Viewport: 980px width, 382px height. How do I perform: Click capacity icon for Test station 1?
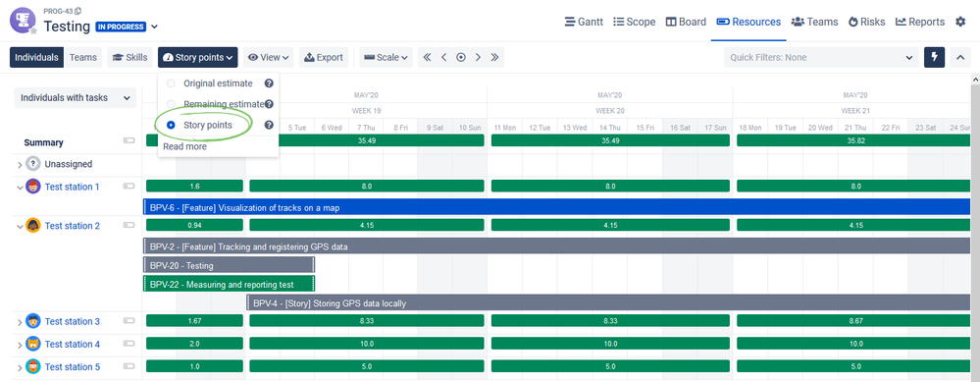point(129,187)
